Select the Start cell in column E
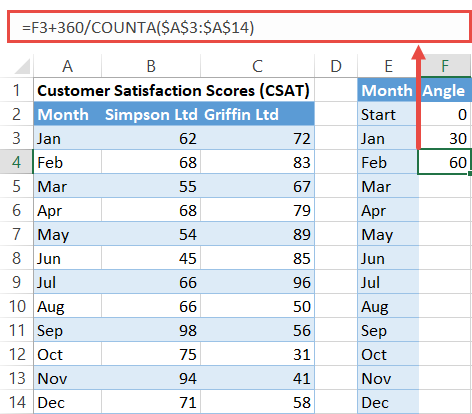Image resolution: width=472 pixels, height=414 pixels. 388,114
